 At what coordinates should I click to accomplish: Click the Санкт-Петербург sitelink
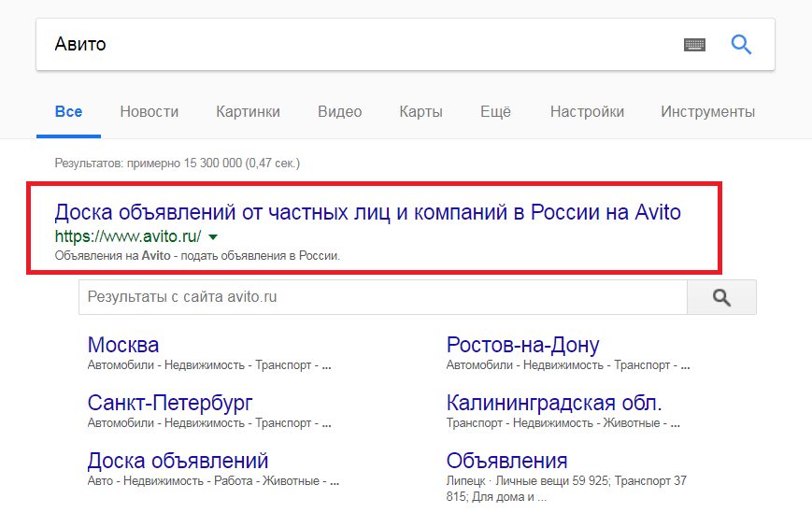point(170,403)
